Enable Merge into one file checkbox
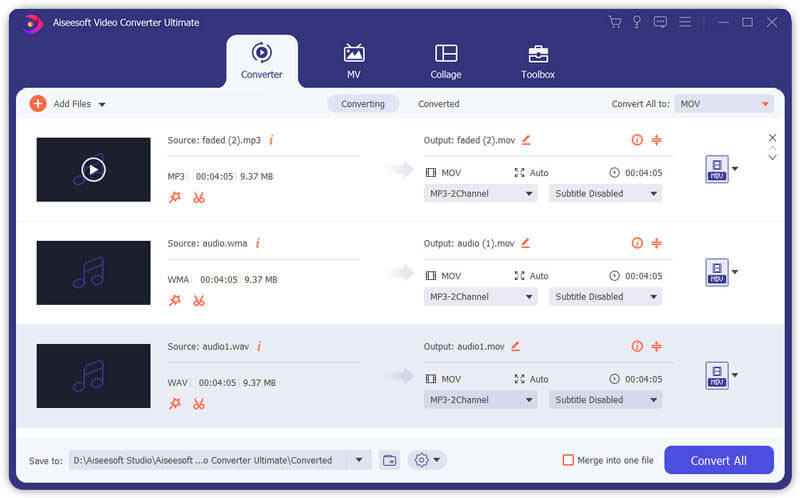Screen dimensions: 800x498 568,460
